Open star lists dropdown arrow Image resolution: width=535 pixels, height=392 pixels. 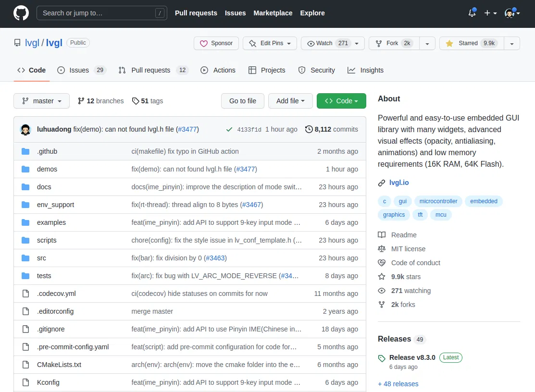(x=512, y=43)
